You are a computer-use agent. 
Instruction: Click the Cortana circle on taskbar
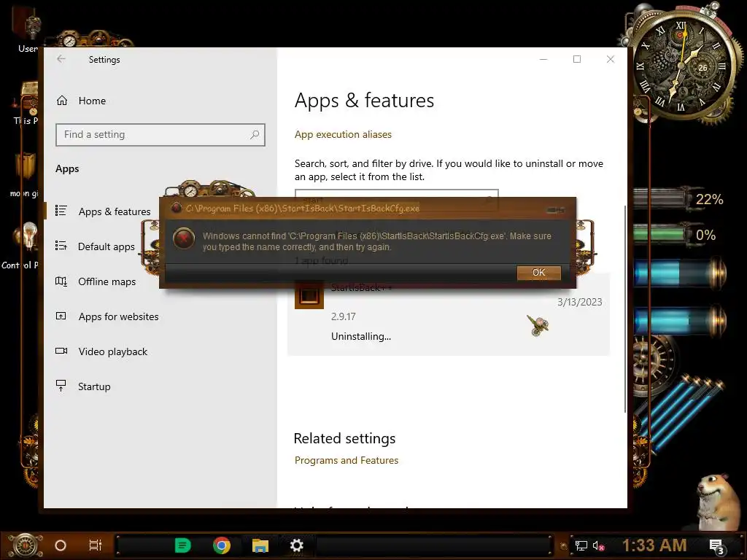coord(61,545)
